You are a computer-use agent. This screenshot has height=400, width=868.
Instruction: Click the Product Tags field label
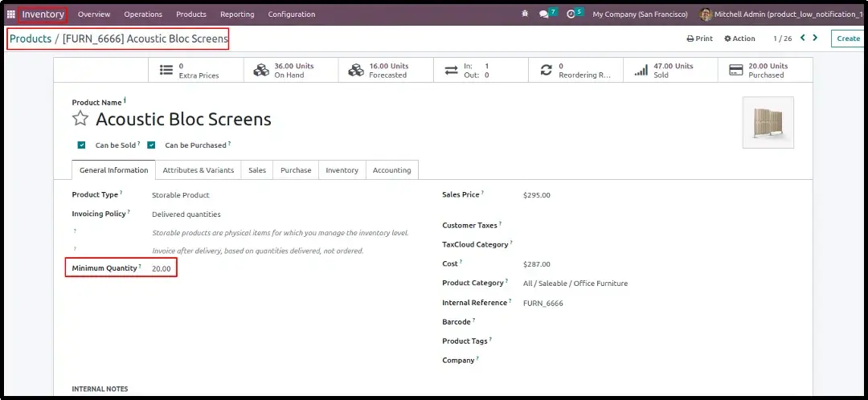point(465,341)
